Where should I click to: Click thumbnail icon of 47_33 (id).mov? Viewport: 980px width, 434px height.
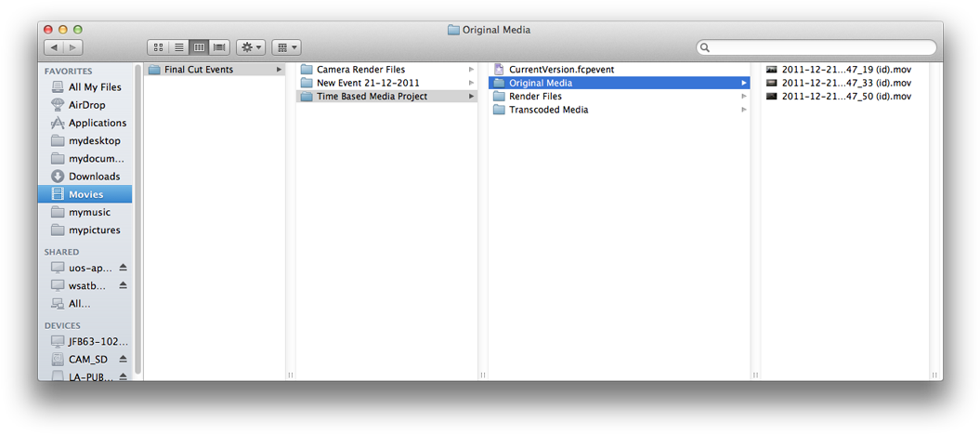pyautogui.click(x=771, y=83)
